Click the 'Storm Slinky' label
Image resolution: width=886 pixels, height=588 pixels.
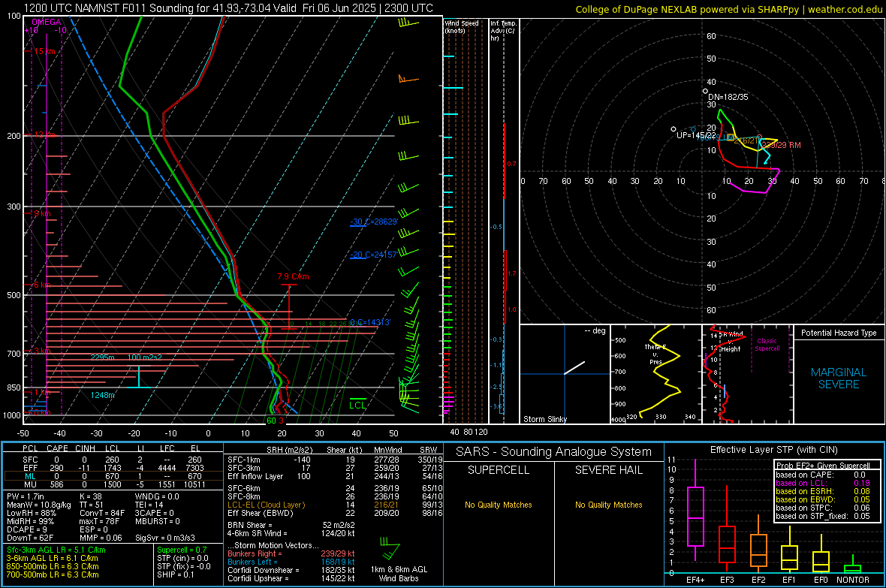tap(544, 419)
